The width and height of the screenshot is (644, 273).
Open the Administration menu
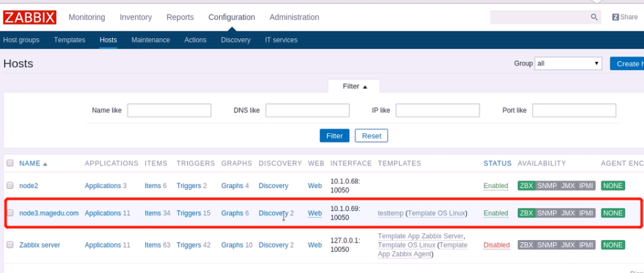pyautogui.click(x=294, y=17)
